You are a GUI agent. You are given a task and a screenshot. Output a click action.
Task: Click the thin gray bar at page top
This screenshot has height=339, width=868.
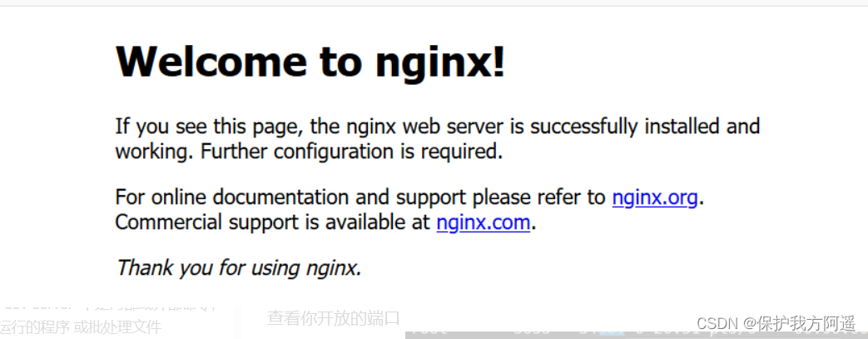[x=434, y=2]
